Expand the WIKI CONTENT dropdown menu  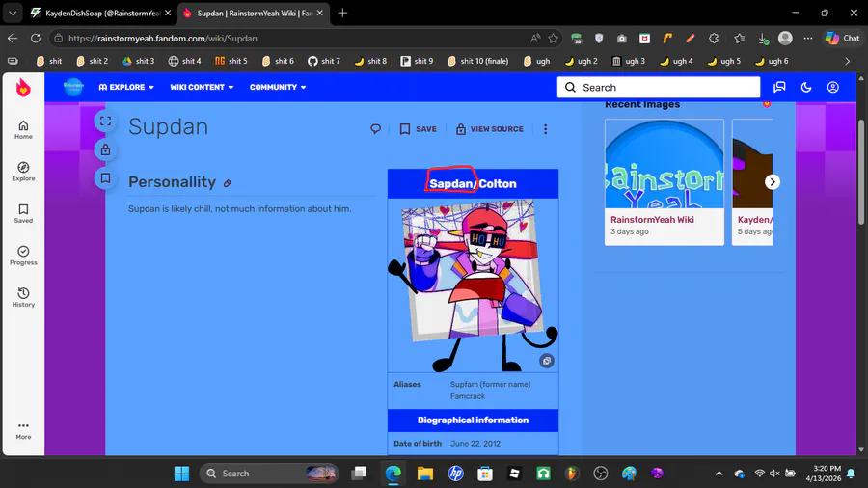point(202,87)
